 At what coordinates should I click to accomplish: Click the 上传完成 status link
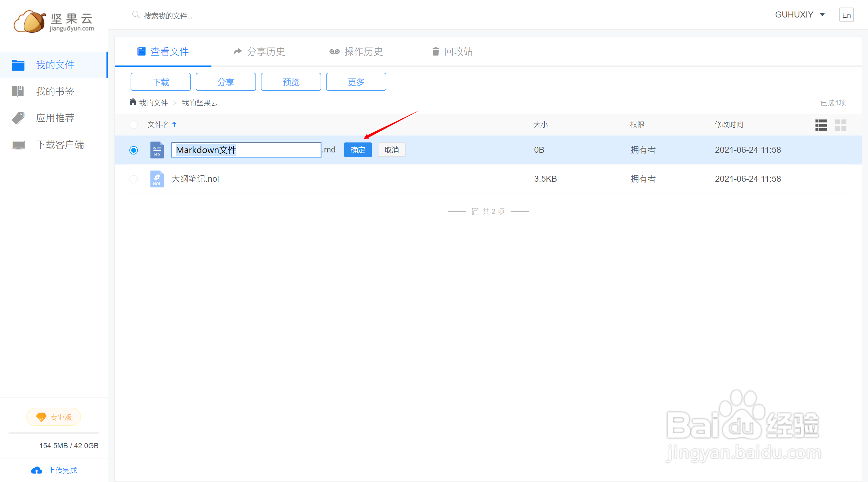coord(63,471)
